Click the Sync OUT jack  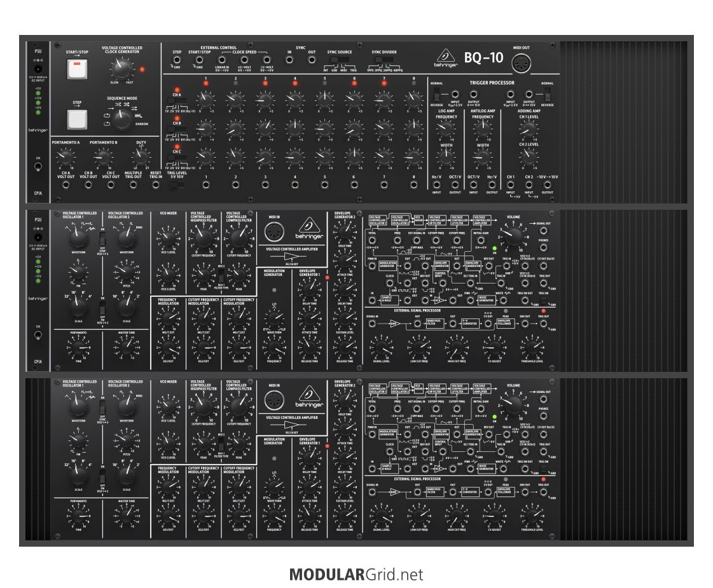[x=312, y=60]
